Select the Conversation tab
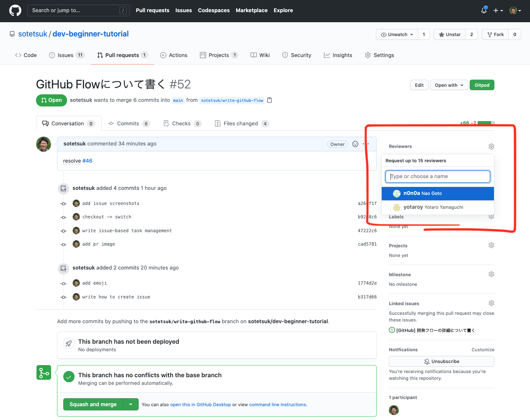Screen dimensions: 530x420 click(69, 124)
